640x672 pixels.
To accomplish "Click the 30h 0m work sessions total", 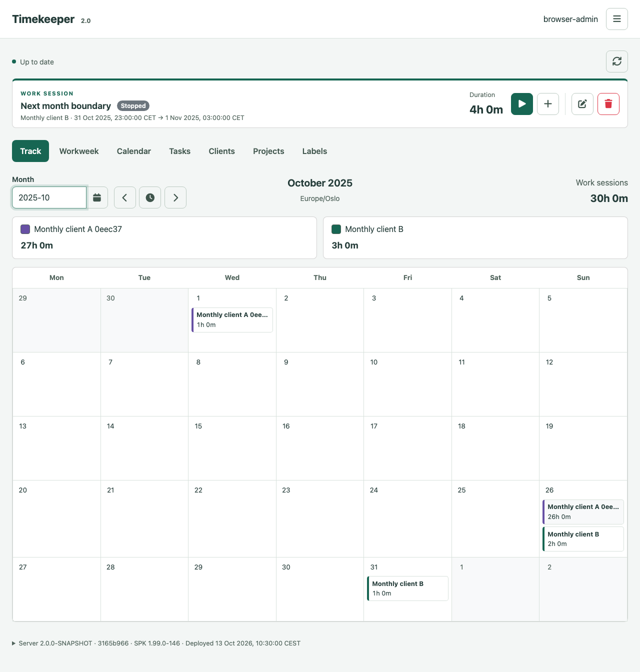I will coord(609,198).
